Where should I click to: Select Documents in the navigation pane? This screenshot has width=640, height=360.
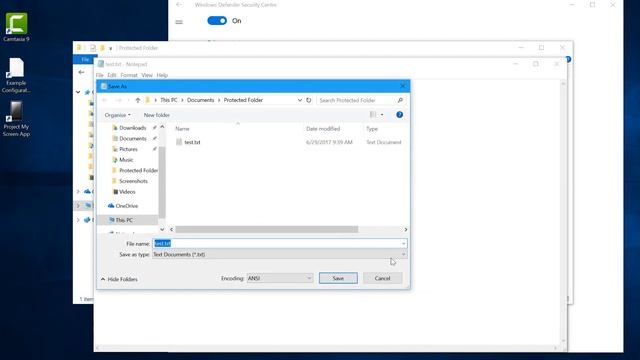pos(132,138)
